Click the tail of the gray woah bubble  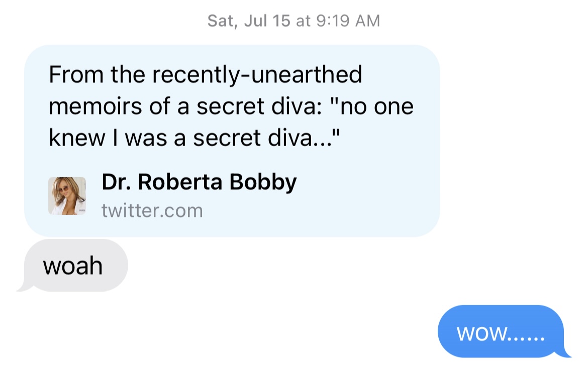tap(23, 288)
